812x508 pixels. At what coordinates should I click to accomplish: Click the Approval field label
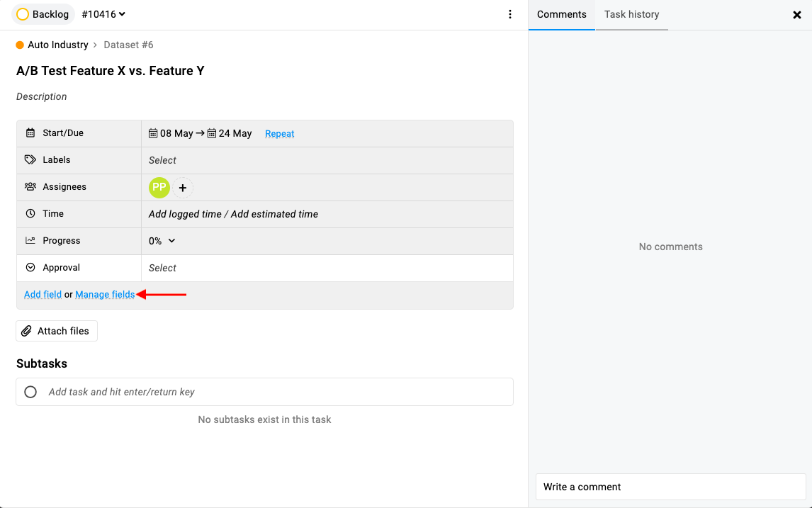coord(62,268)
